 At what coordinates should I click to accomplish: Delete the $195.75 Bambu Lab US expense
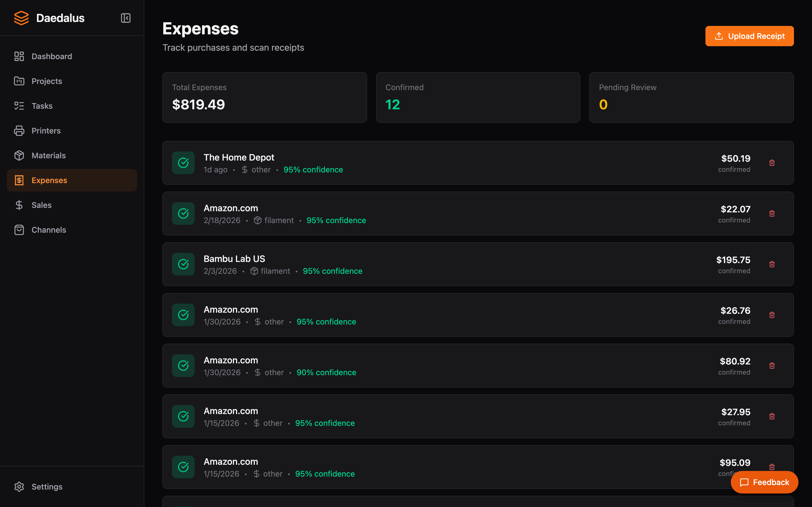point(772,264)
